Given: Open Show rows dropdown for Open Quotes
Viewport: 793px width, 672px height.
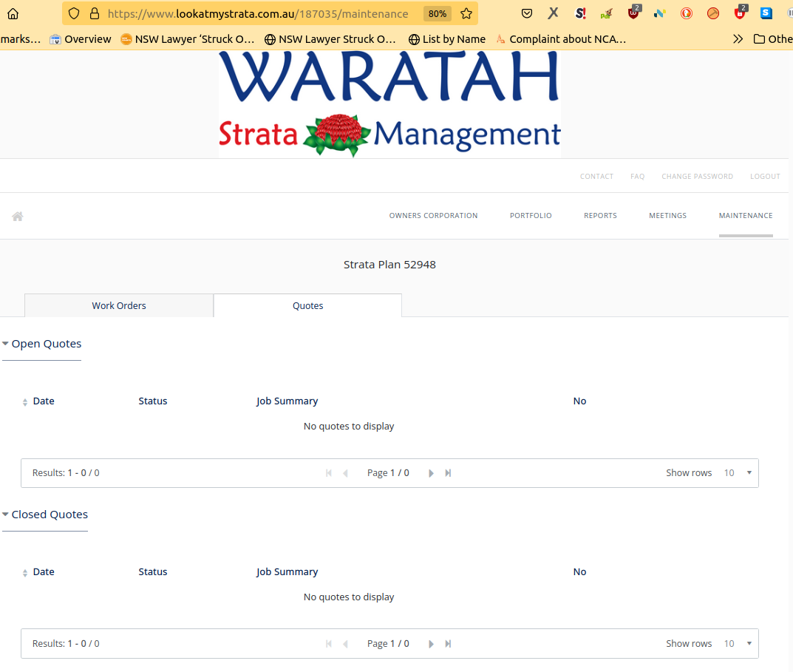Looking at the screenshot, I should coord(738,472).
